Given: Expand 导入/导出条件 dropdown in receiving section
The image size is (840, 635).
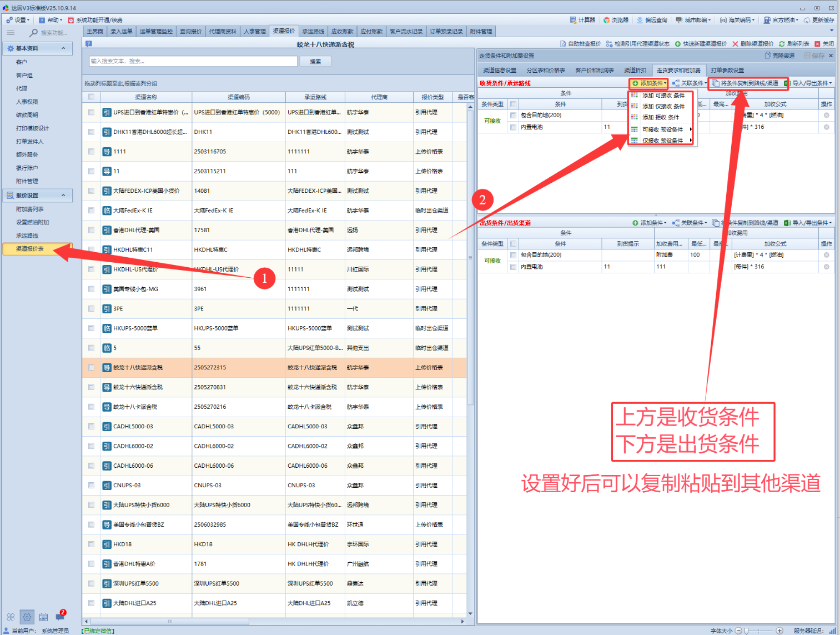Looking at the screenshot, I should 808,83.
